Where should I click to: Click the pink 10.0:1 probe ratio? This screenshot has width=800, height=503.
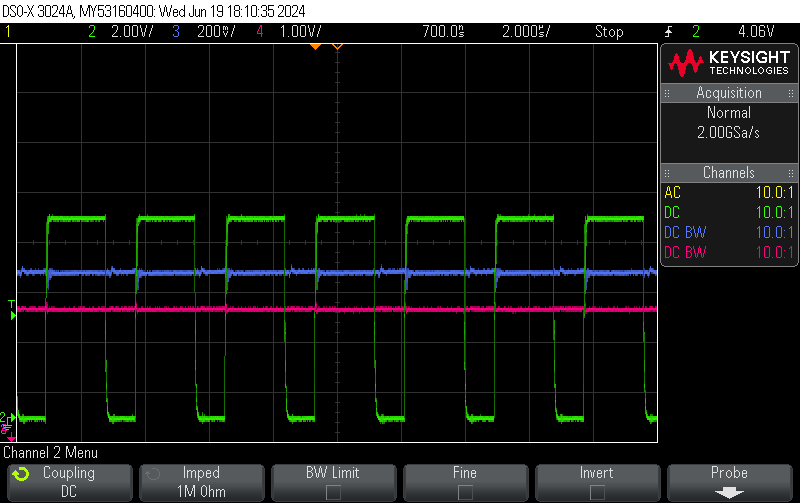pos(774,252)
